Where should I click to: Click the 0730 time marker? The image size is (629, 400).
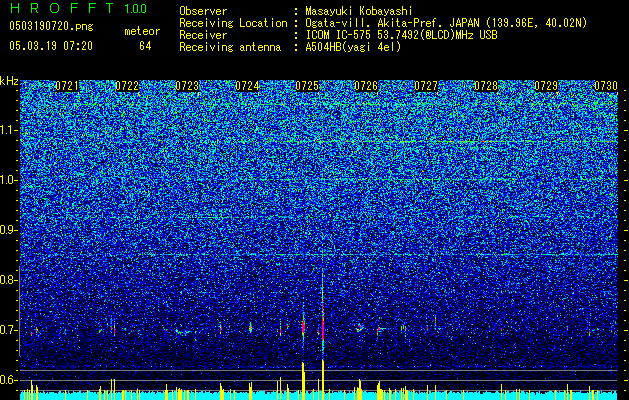[606, 86]
